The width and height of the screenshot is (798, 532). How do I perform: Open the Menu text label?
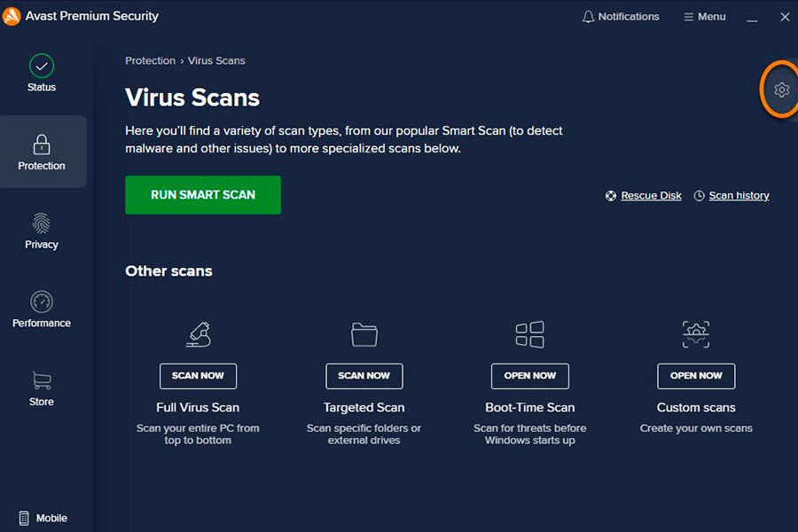coord(711,17)
